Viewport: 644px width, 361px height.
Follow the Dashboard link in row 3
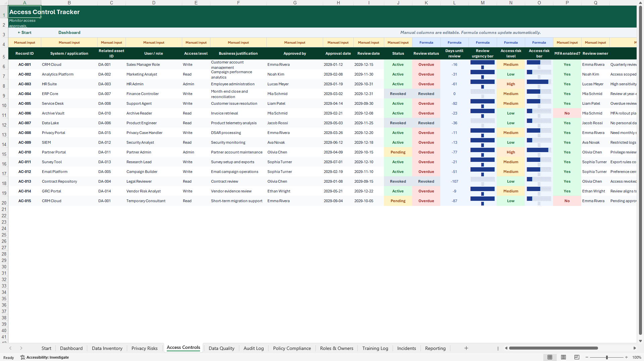tap(69, 33)
